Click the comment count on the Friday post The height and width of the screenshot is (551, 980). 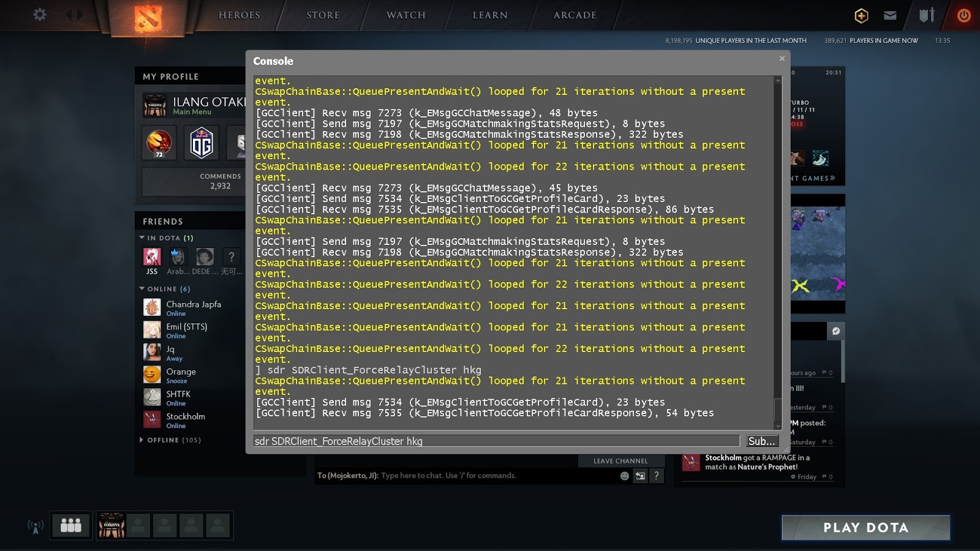(x=827, y=477)
